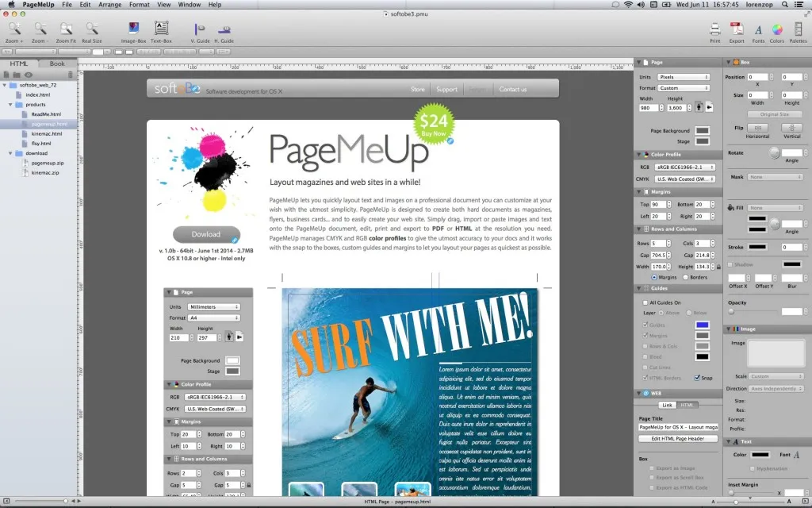812x508 pixels.
Task: Select kinemac.html in the file tree
Action: point(45,133)
